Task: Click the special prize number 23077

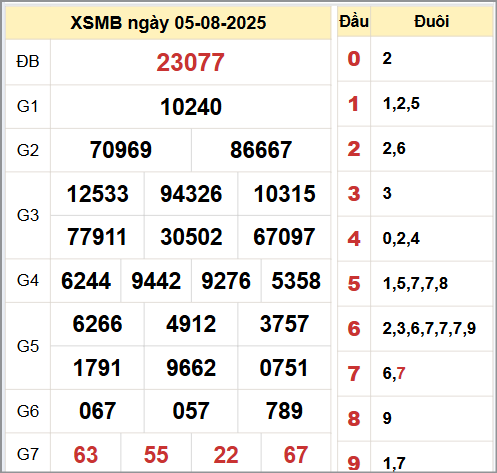Action: (x=190, y=62)
